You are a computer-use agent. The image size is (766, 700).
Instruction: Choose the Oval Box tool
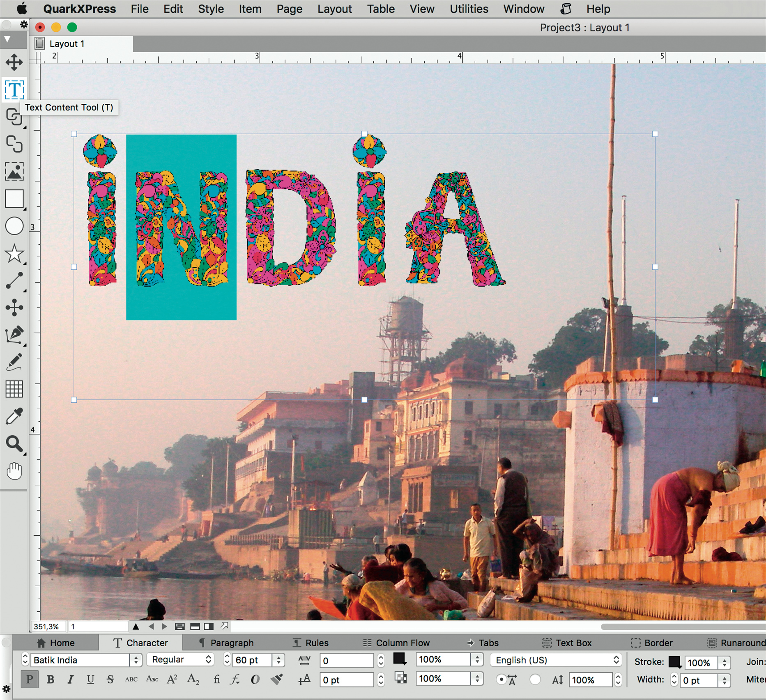coord(14,226)
